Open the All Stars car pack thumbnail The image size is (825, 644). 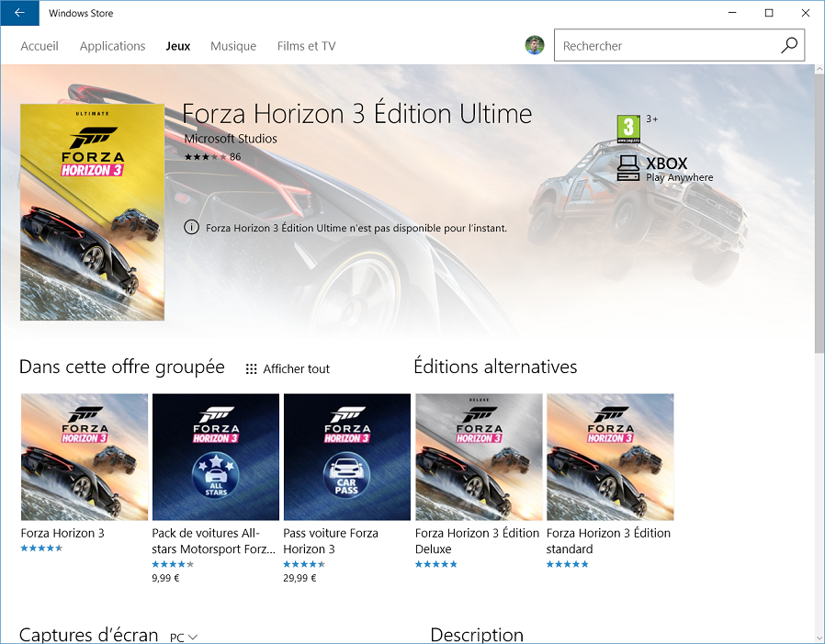(x=216, y=457)
